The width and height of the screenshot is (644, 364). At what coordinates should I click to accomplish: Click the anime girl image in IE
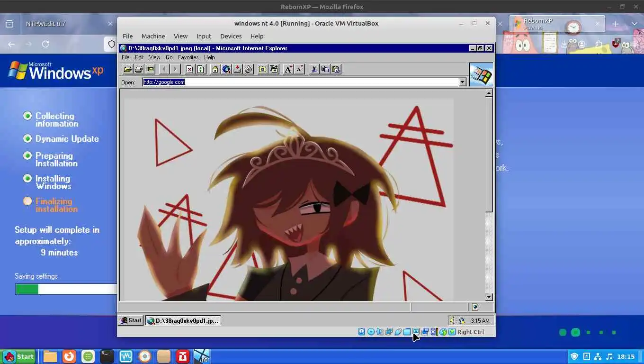pos(289,199)
